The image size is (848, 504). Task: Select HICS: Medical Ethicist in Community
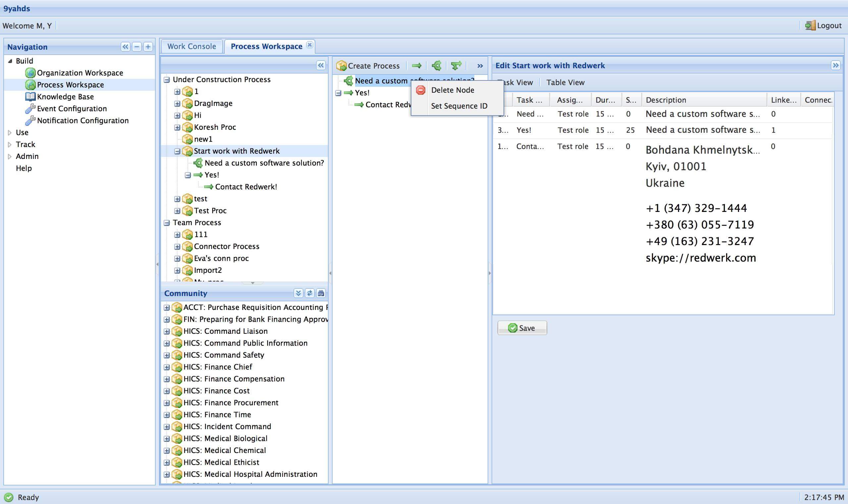pos(221,463)
